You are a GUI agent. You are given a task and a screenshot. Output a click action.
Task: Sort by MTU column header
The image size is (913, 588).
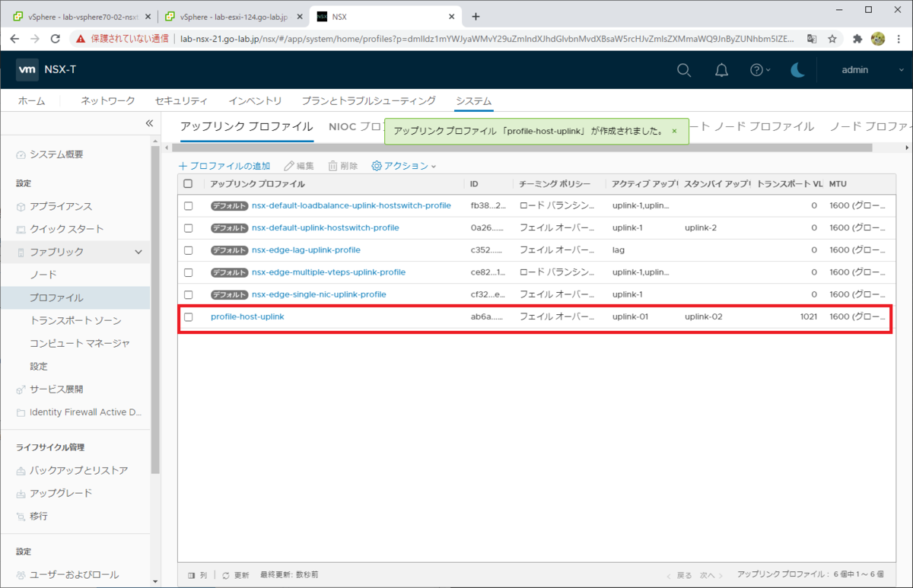[838, 184]
